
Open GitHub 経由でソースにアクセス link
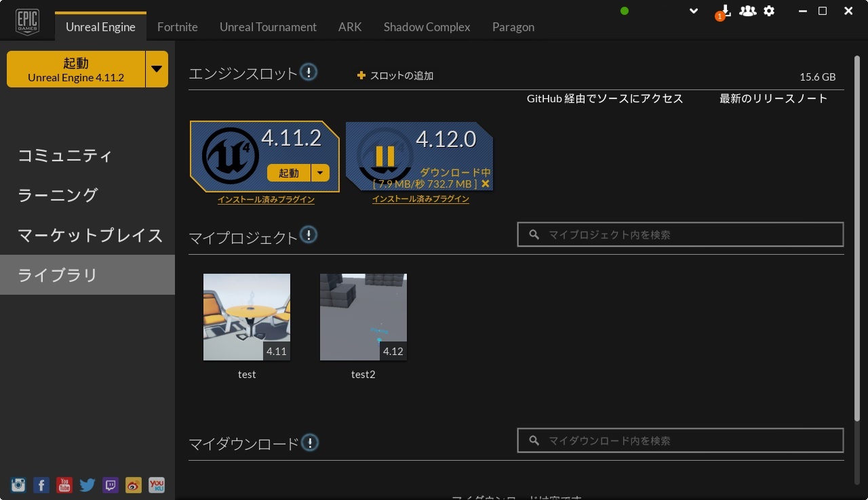[x=605, y=99]
